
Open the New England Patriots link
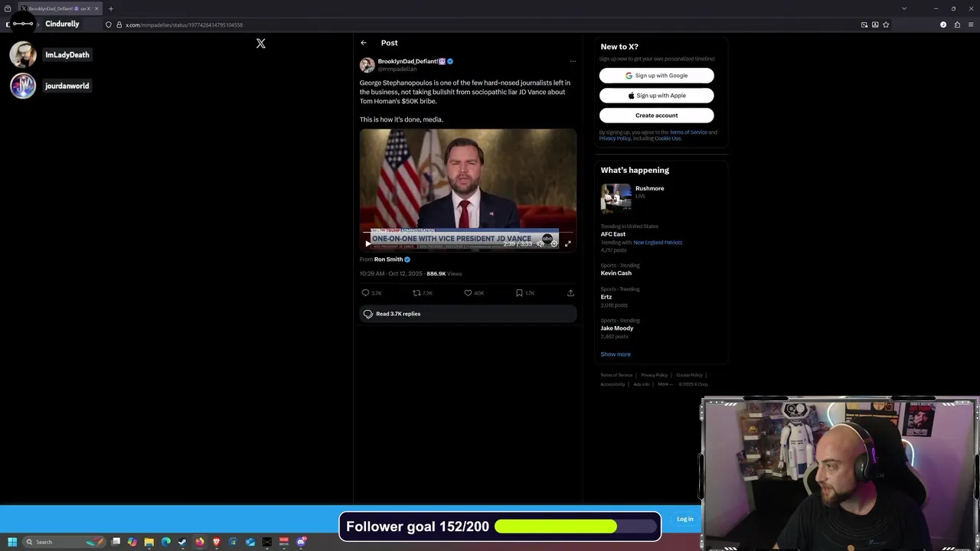click(x=658, y=243)
